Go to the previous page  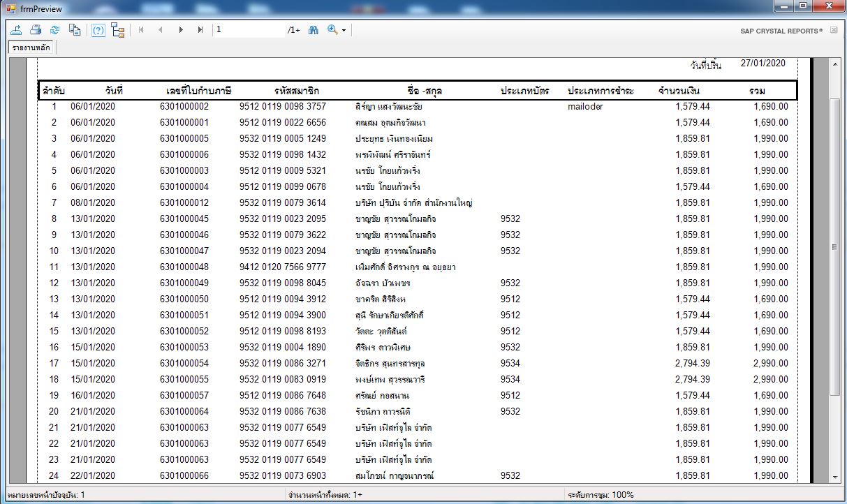(161, 30)
